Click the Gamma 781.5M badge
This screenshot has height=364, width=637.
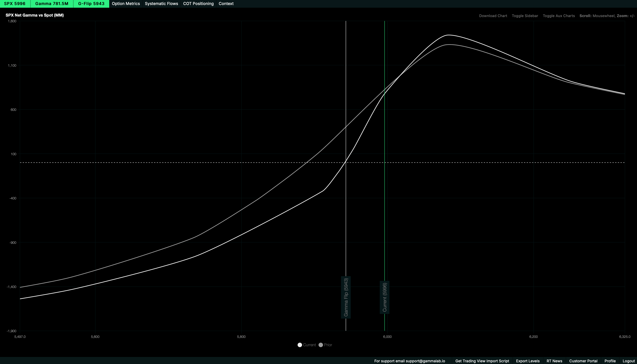[52, 4]
